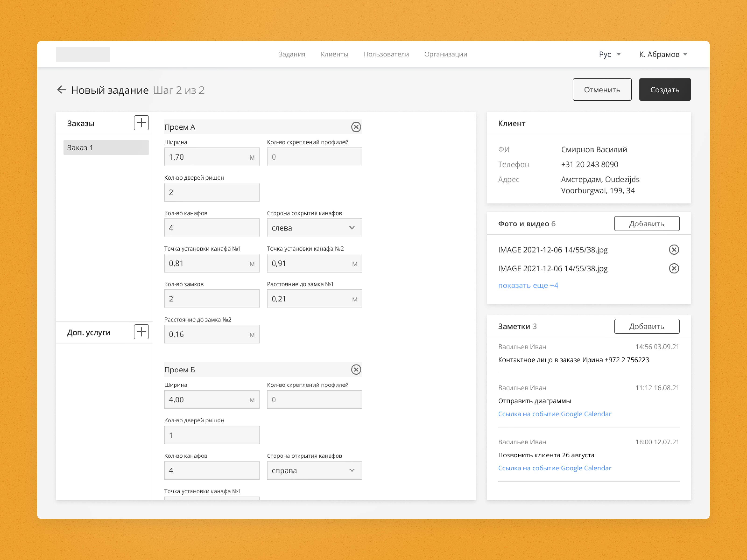Image resolution: width=747 pixels, height=560 pixels.
Task: Click note text Отправить диаграммы
Action: [x=534, y=401]
